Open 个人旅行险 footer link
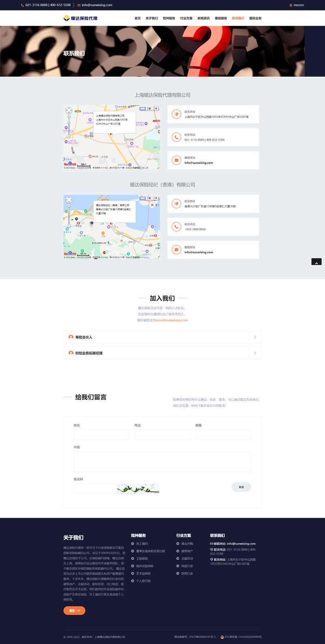 point(143,581)
